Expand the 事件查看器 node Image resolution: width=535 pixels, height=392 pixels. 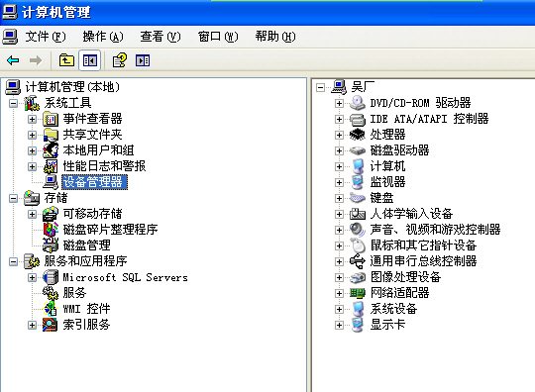point(32,119)
